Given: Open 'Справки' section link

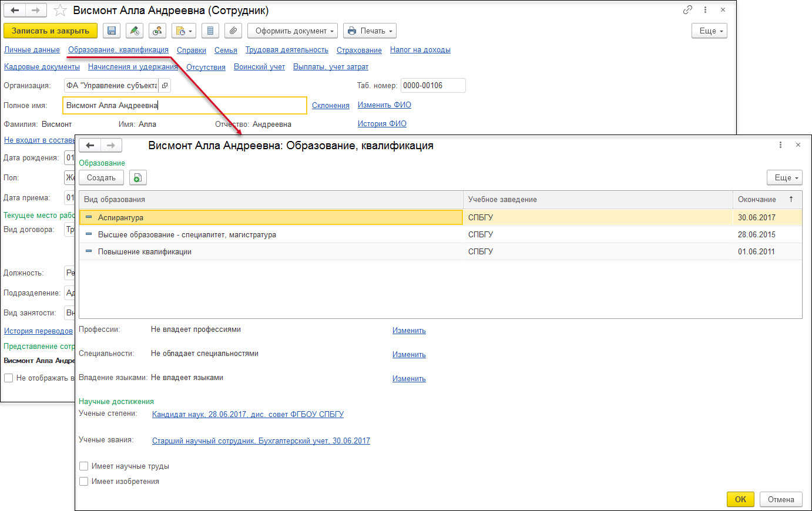Looking at the screenshot, I should 192,51.
